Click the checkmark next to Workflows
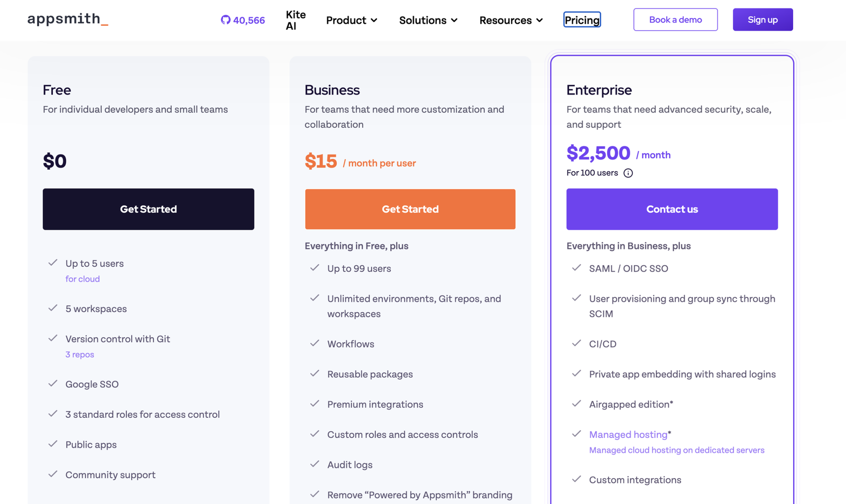Screen dimensions: 846x504 (315, 343)
